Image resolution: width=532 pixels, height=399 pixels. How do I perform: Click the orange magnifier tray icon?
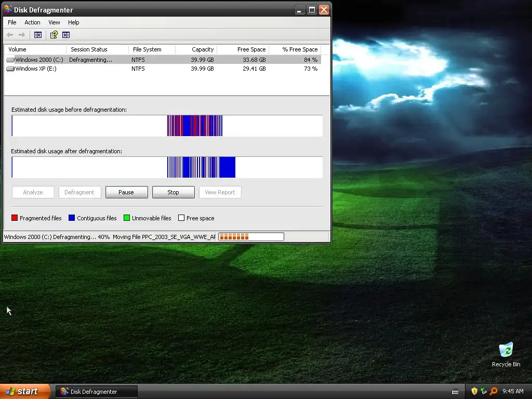(494, 391)
